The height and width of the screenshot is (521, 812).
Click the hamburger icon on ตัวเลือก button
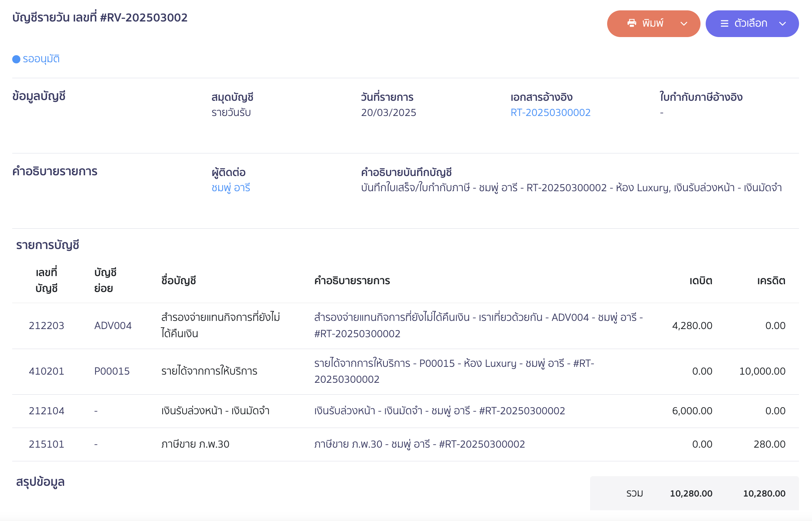coord(724,24)
